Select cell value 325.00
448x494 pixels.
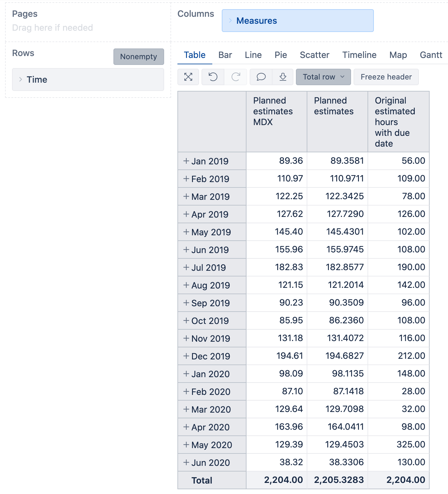pyautogui.click(x=411, y=444)
